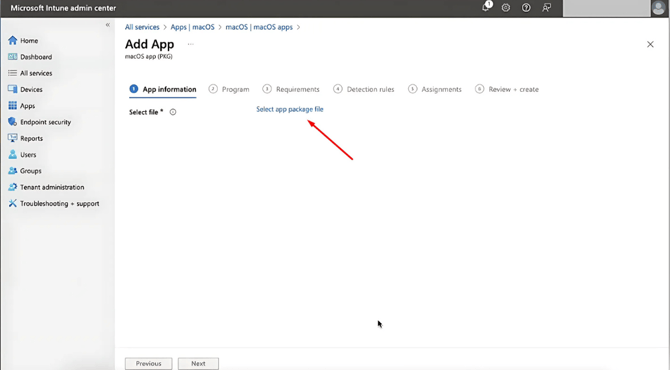The image size is (670, 370).
Task: Open the settings gear icon
Action: tap(505, 8)
